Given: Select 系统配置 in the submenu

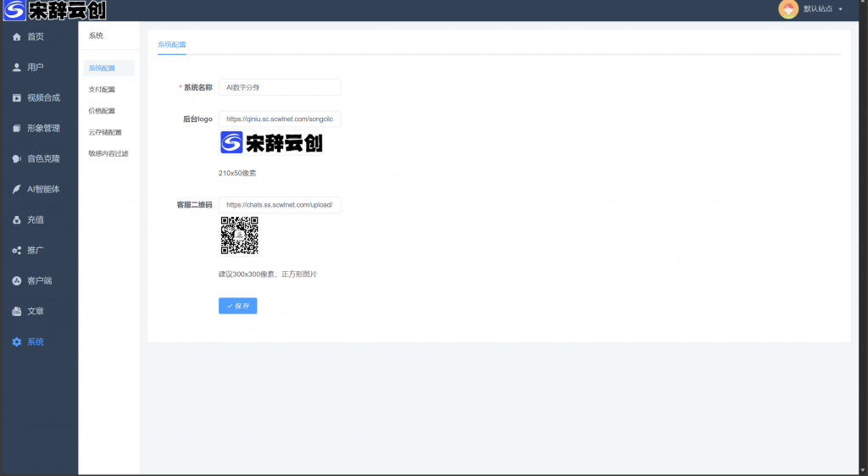Looking at the screenshot, I should pyautogui.click(x=108, y=68).
